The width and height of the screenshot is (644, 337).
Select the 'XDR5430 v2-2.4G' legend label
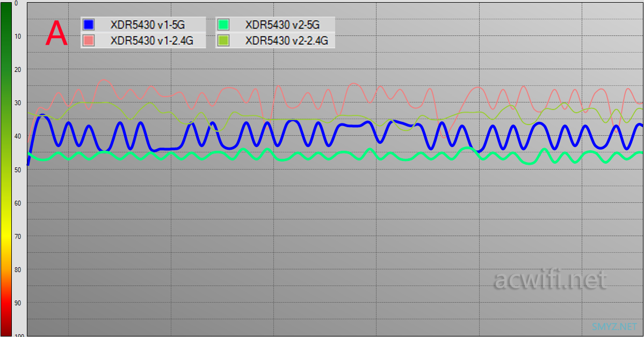[x=287, y=40]
